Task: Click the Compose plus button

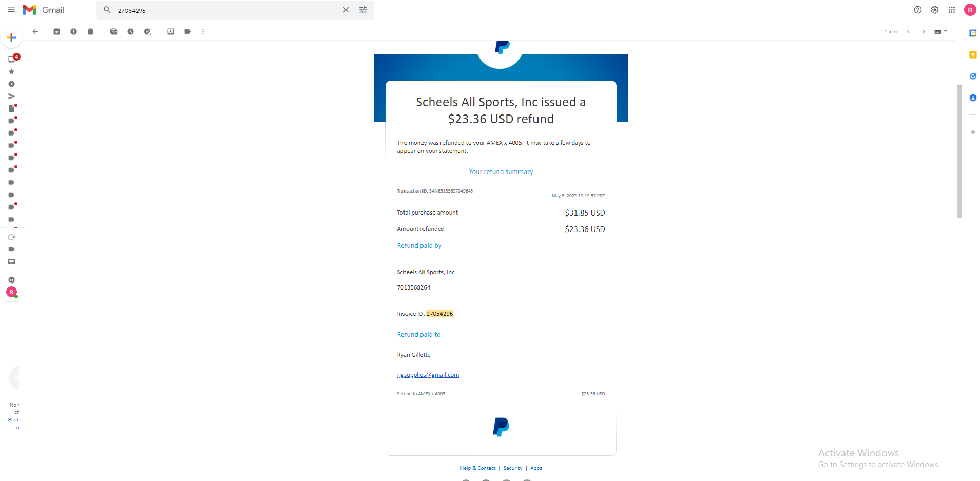Action: pos(11,37)
